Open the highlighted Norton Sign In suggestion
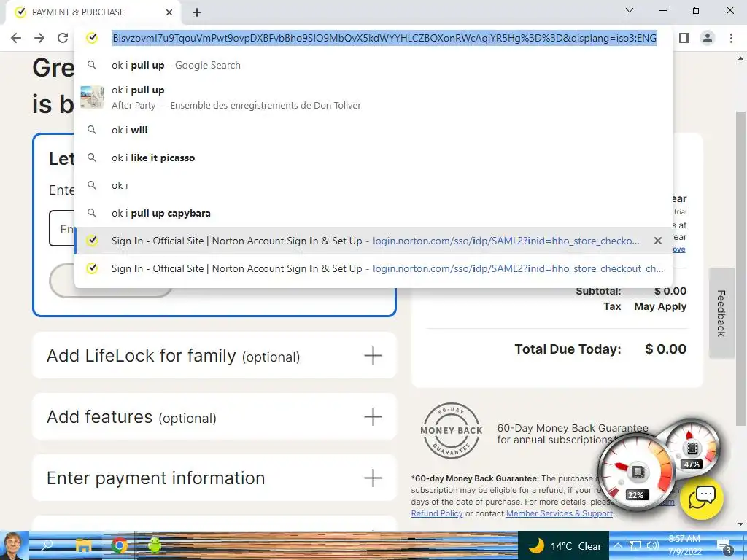Image resolution: width=747 pixels, height=560 pixels. coord(373,241)
